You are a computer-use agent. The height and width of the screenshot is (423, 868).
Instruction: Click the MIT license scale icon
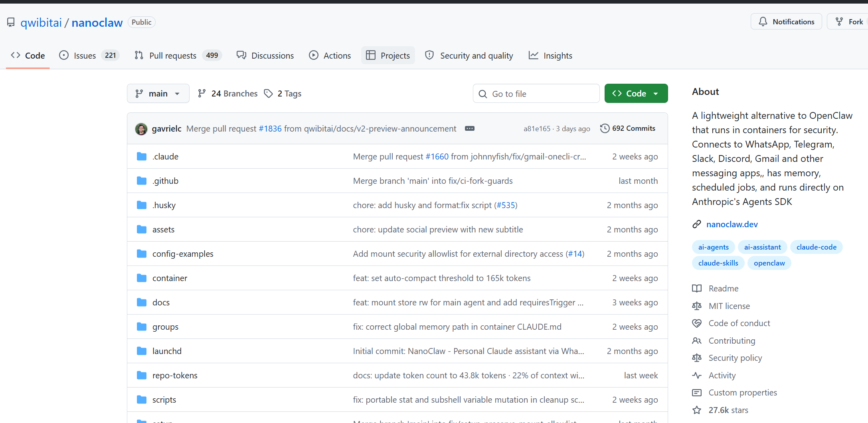click(x=697, y=306)
